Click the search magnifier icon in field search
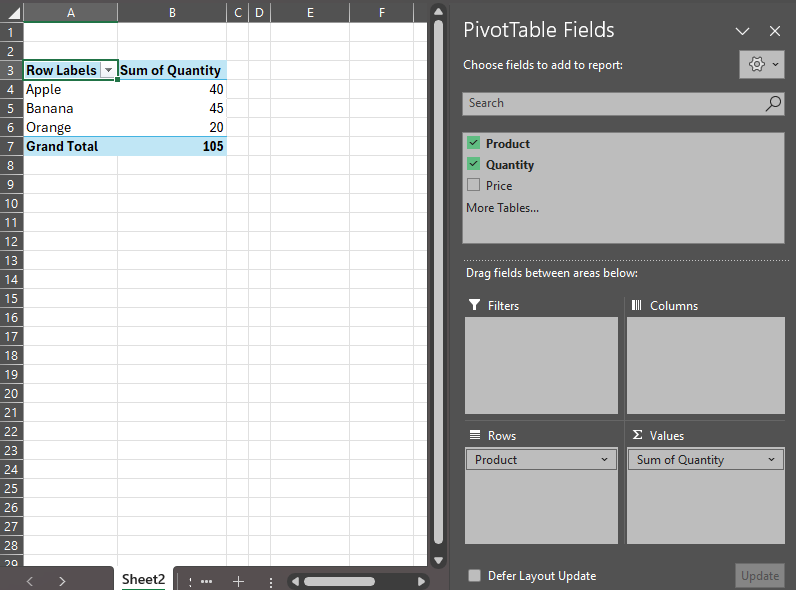 pyautogui.click(x=773, y=103)
